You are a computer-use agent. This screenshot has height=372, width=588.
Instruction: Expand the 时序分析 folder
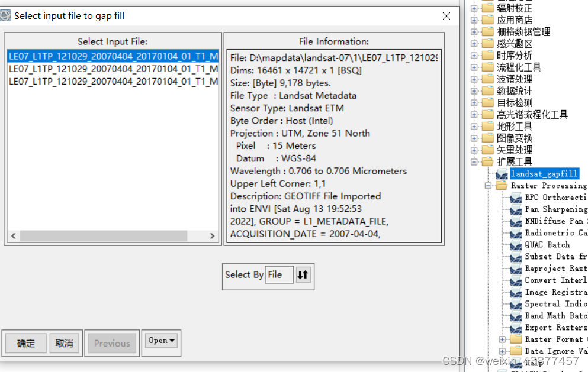474,56
